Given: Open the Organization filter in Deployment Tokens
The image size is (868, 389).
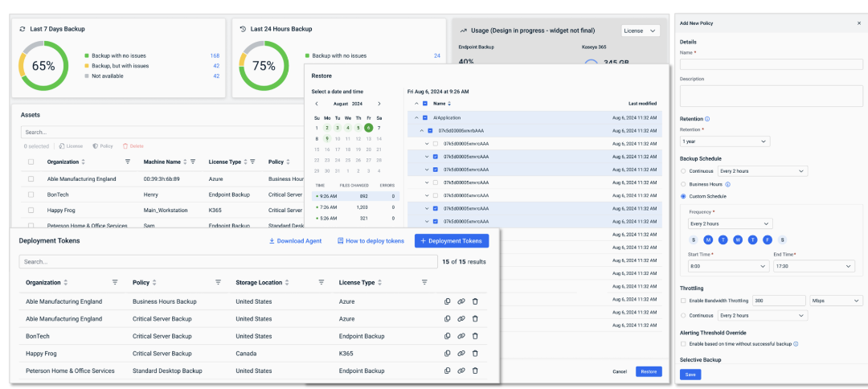Looking at the screenshot, I should tap(115, 282).
